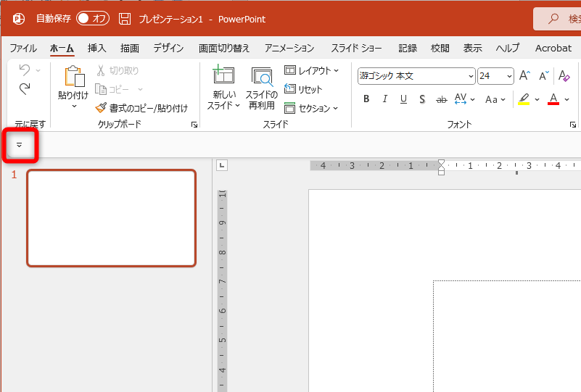Click the ruler tab selector L button
581x392 pixels.
coord(222,165)
